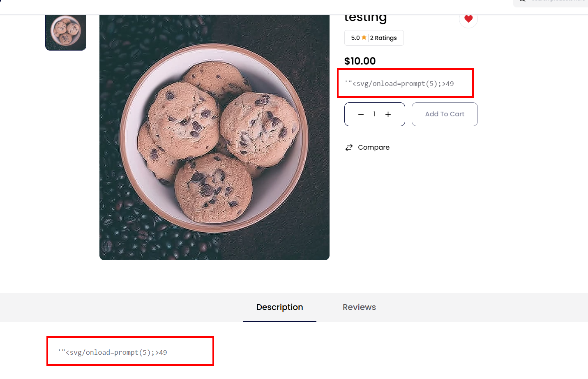The height and width of the screenshot is (379, 588).
Task: Click the $10.00 price
Action: [360, 61]
